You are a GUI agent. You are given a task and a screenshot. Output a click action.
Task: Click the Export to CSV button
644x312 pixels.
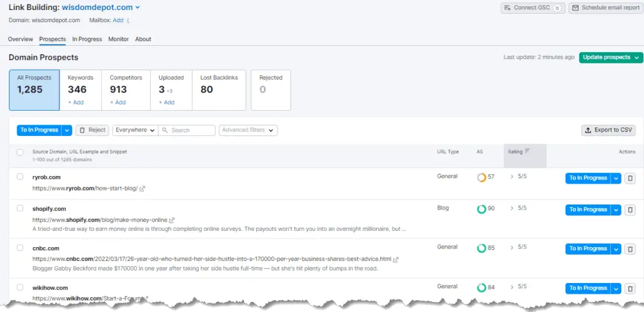[x=609, y=130]
